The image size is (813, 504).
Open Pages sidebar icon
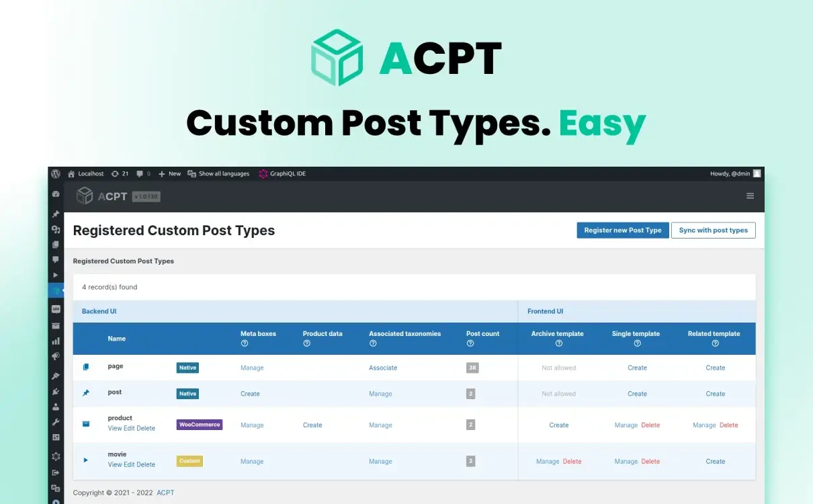pos(56,245)
